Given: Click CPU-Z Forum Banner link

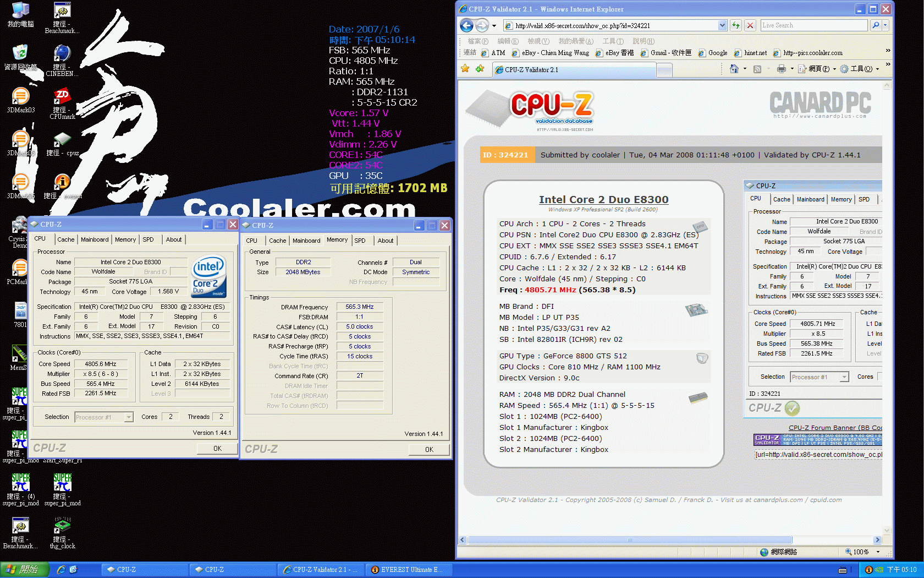Looking at the screenshot, I should click(x=835, y=428).
